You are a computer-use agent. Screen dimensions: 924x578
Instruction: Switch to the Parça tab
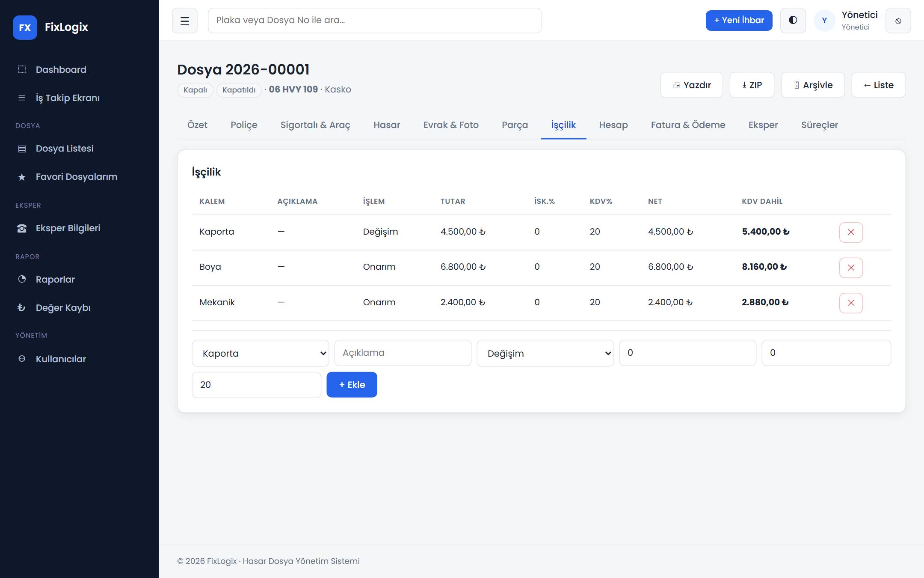(515, 125)
